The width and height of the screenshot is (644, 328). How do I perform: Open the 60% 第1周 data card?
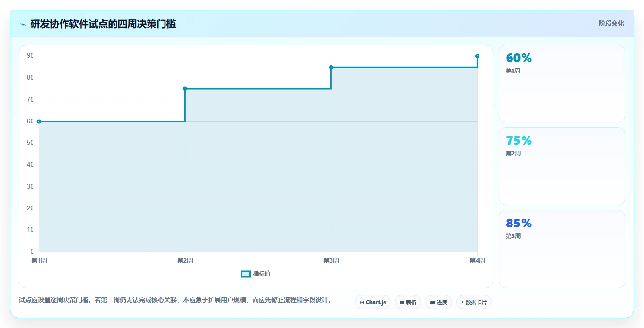point(561,84)
